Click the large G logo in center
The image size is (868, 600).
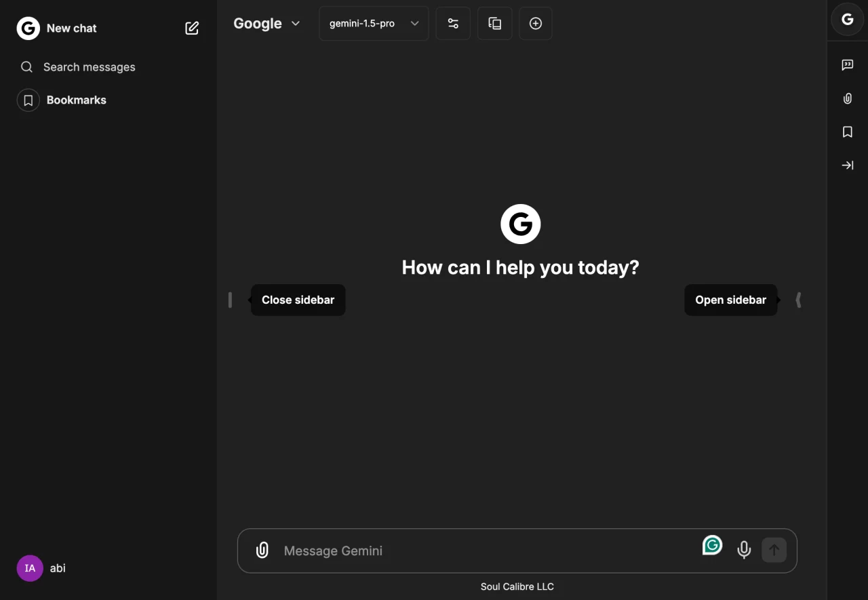[520, 224]
